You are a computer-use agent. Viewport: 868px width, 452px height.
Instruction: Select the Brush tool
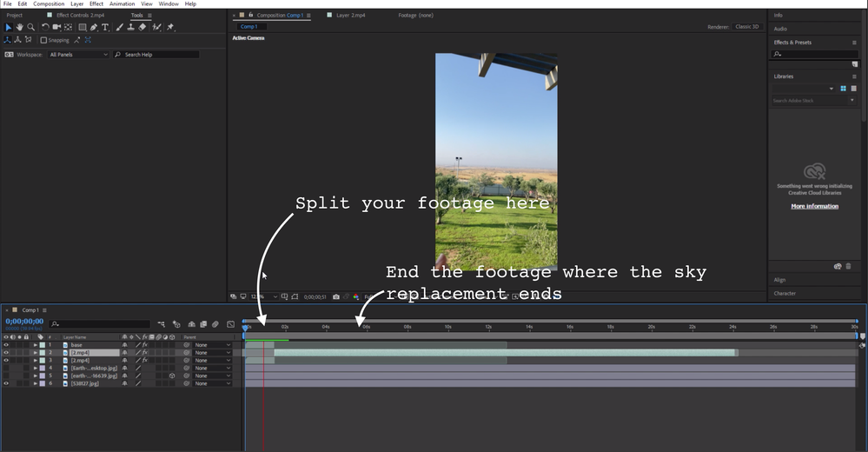(120, 27)
